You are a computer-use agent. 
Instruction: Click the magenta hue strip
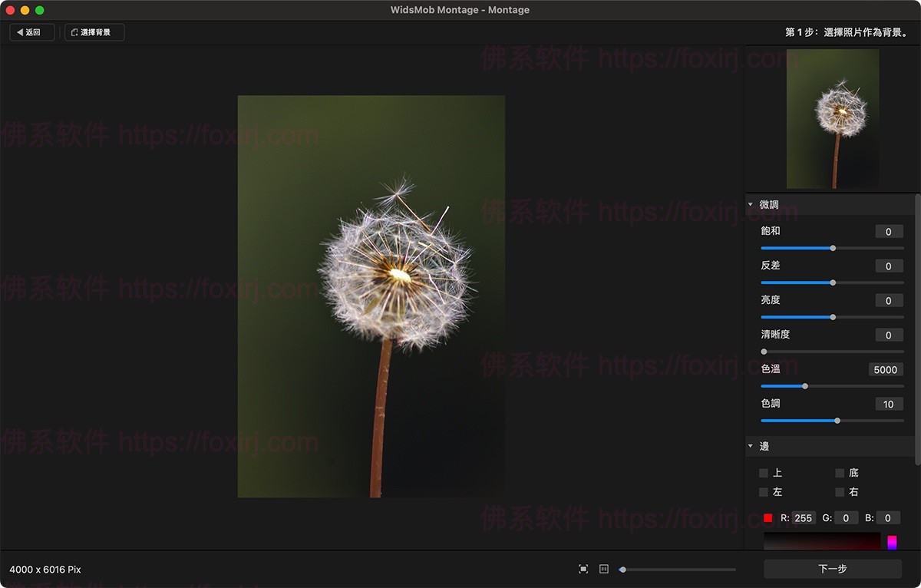tap(892, 542)
